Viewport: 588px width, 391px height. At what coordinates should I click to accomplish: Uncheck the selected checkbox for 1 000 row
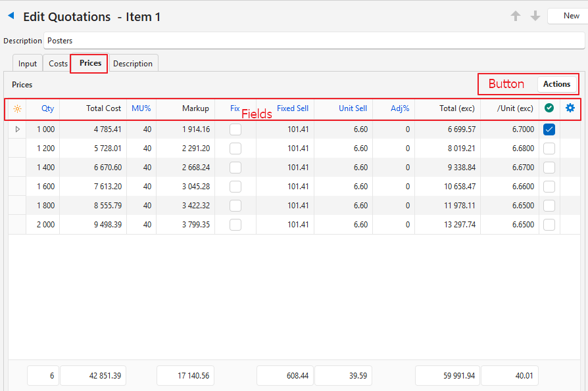click(x=549, y=129)
